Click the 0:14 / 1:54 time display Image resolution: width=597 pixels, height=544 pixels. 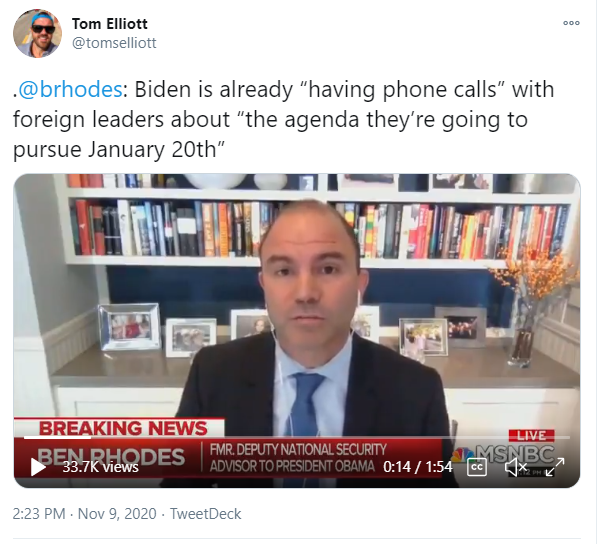tap(418, 467)
